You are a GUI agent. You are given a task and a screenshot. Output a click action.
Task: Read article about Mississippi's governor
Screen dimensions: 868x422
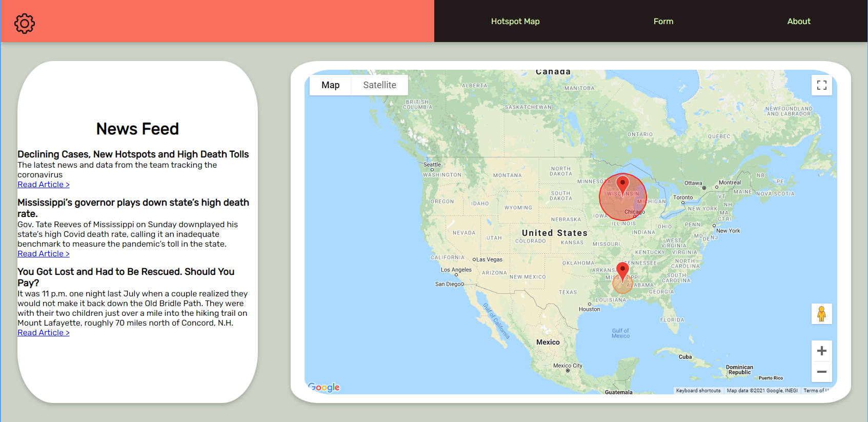pyautogui.click(x=44, y=254)
